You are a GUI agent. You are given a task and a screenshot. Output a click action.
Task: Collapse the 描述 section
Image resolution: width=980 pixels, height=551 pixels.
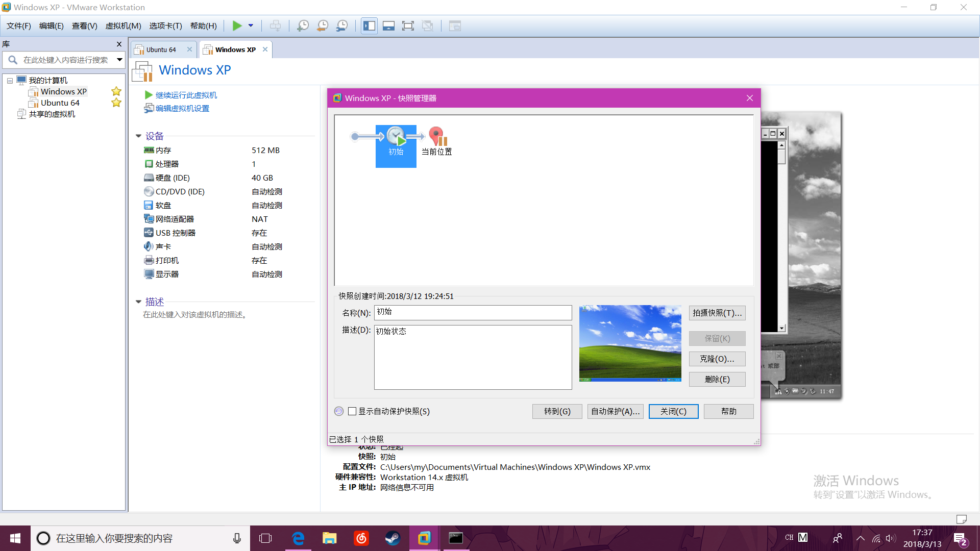[138, 302]
